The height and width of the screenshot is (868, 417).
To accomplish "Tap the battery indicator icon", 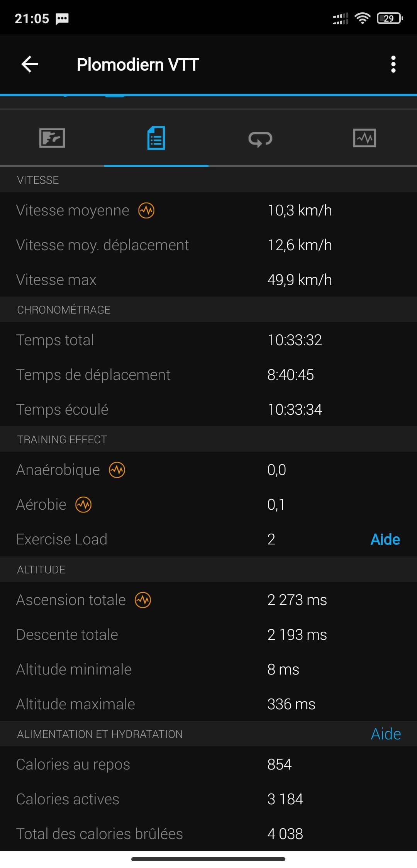I will click(390, 19).
